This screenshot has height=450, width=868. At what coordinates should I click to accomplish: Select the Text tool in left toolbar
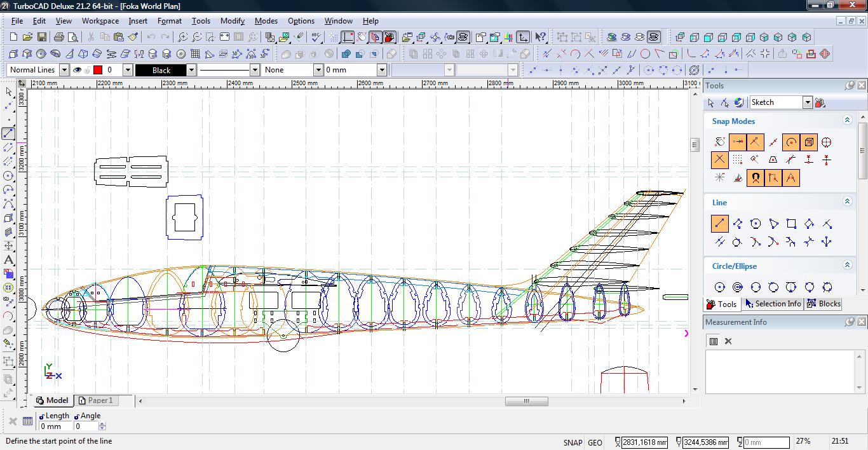pyautogui.click(x=9, y=260)
